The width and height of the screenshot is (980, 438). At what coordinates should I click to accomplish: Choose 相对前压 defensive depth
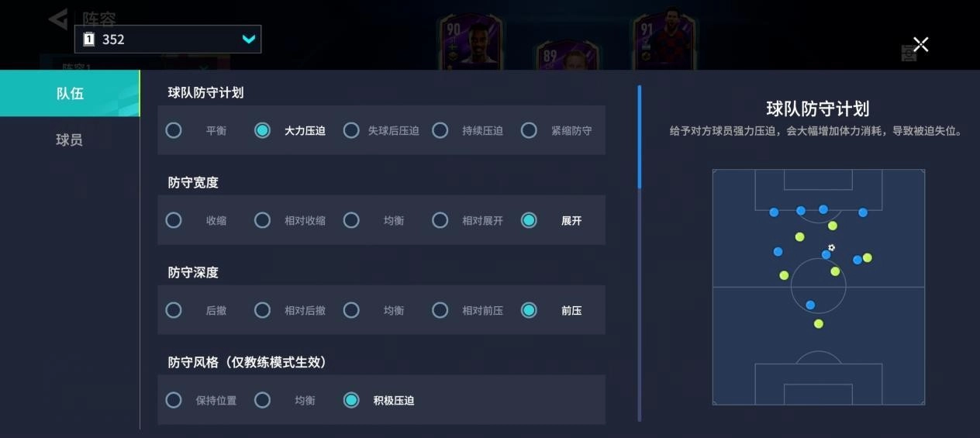click(468, 310)
